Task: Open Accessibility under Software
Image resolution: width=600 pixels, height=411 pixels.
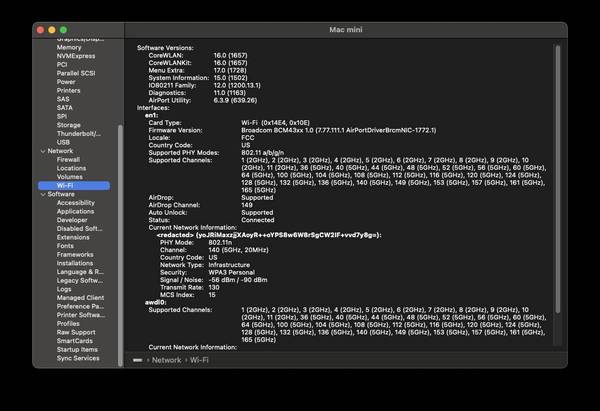Action: pos(75,203)
